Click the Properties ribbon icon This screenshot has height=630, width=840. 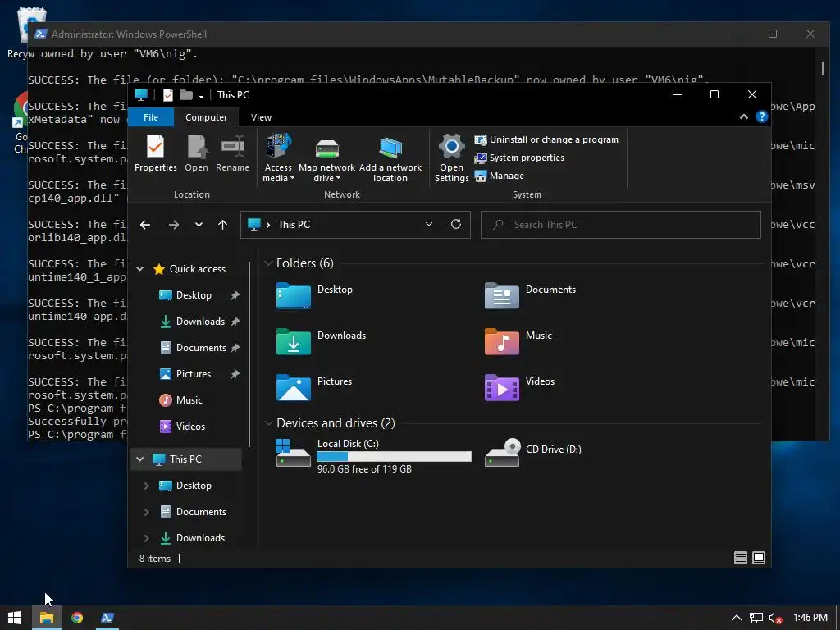tap(155, 153)
